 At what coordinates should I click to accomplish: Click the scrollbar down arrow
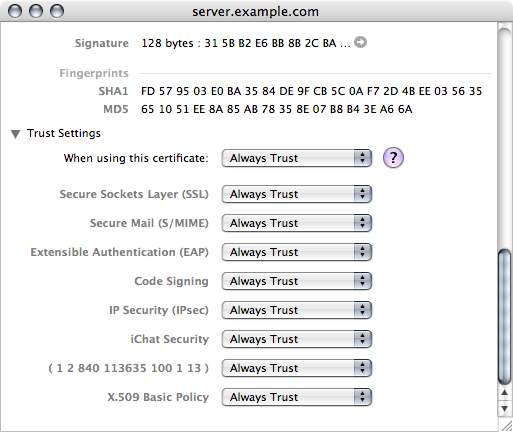coord(505,409)
